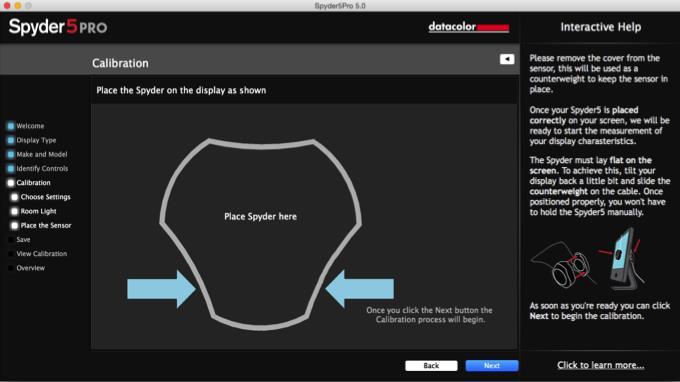Open the Room Light sub-step
Viewport: 680px width, 382px height.
[x=39, y=211]
